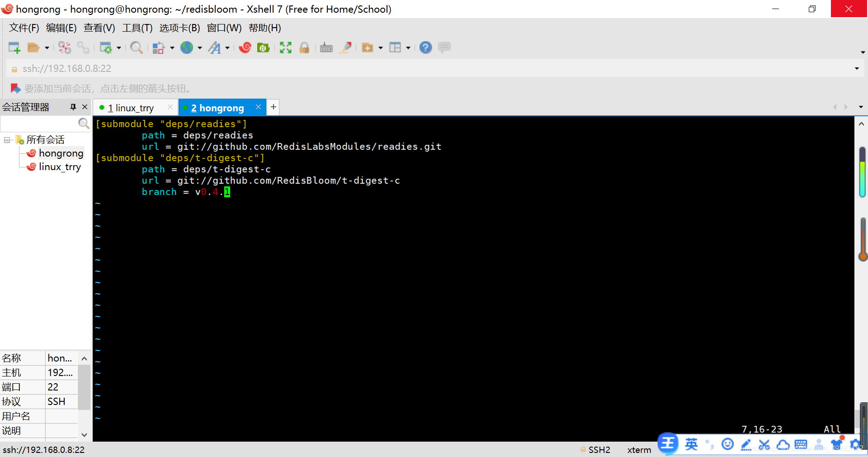Click the Key Mapping keyboard icon

(326, 48)
